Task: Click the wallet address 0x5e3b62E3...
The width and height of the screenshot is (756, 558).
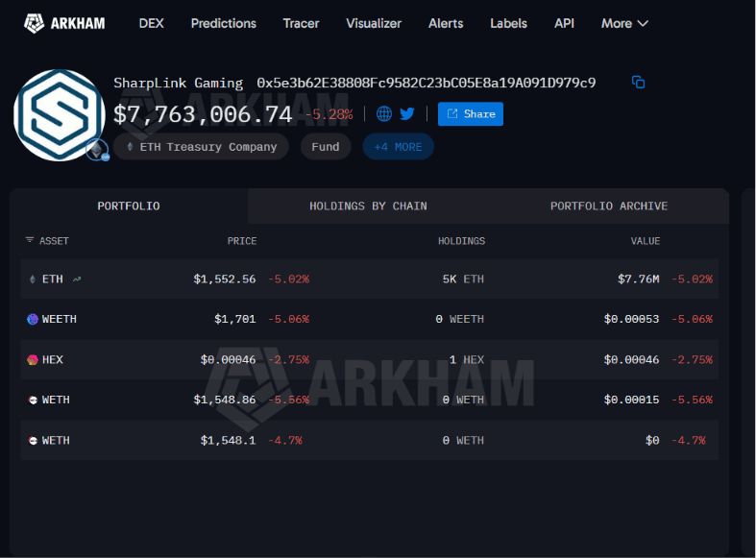Action: (427, 83)
